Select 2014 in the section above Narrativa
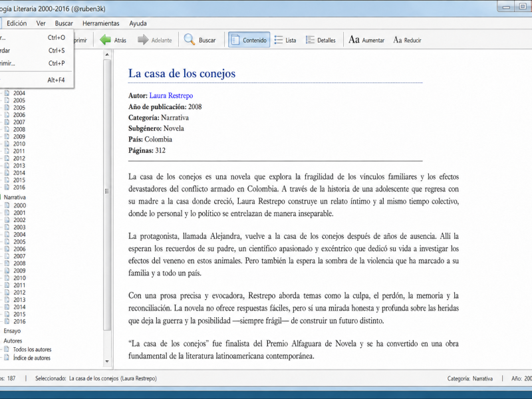Viewport: 532px width, 399px height. pos(19,173)
